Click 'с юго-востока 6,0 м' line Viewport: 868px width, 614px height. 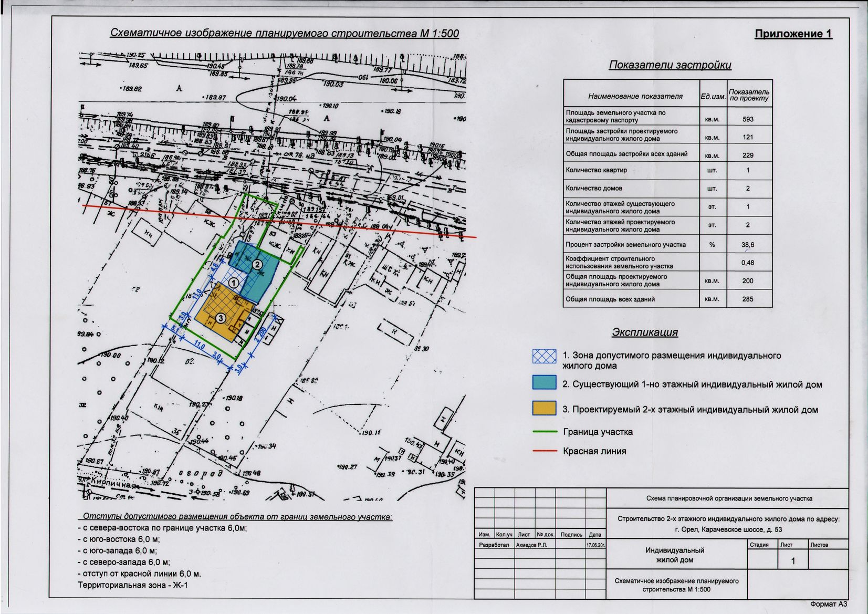point(119,539)
